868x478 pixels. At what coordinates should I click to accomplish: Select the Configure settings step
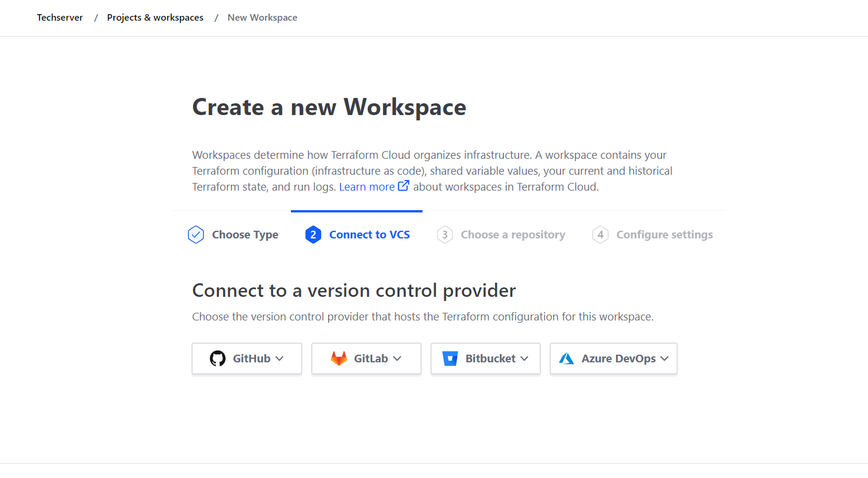(x=652, y=235)
